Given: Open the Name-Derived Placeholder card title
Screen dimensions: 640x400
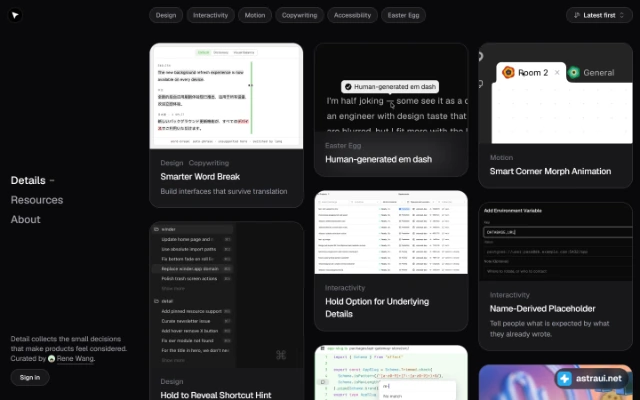Looking at the screenshot, I should (542, 309).
